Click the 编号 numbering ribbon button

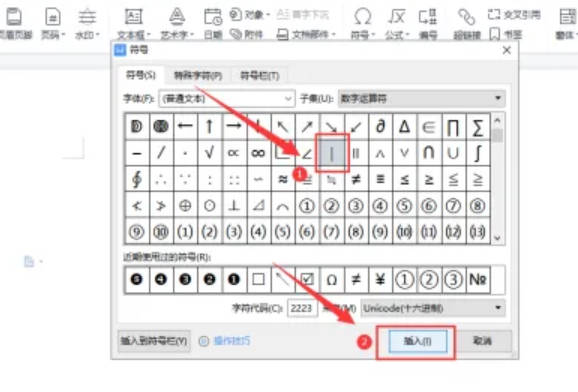point(428,23)
